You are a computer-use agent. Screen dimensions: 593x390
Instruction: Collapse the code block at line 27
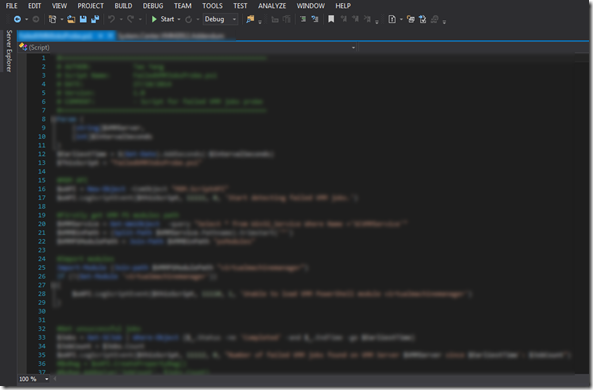[x=54, y=285]
